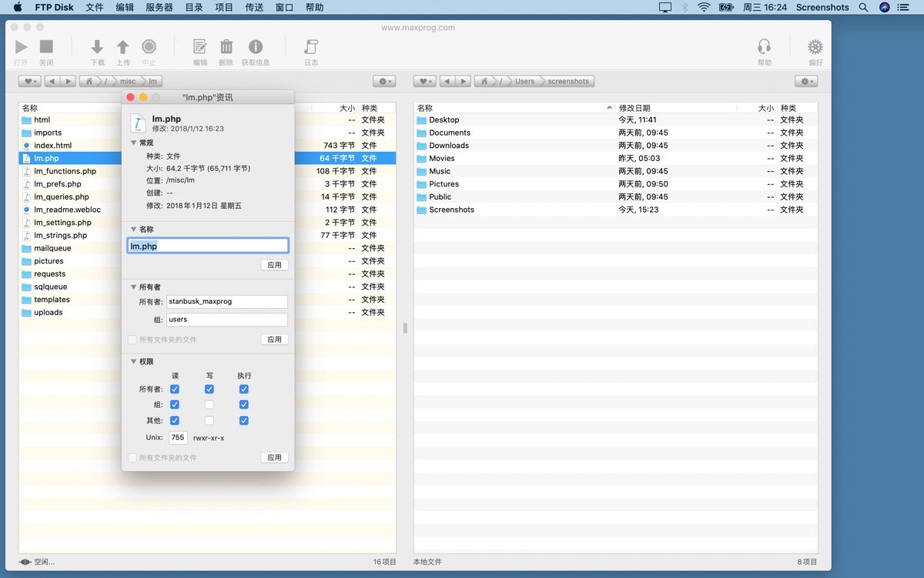Click 应用 button under the owner section
The width and height of the screenshot is (924, 578).
point(274,339)
